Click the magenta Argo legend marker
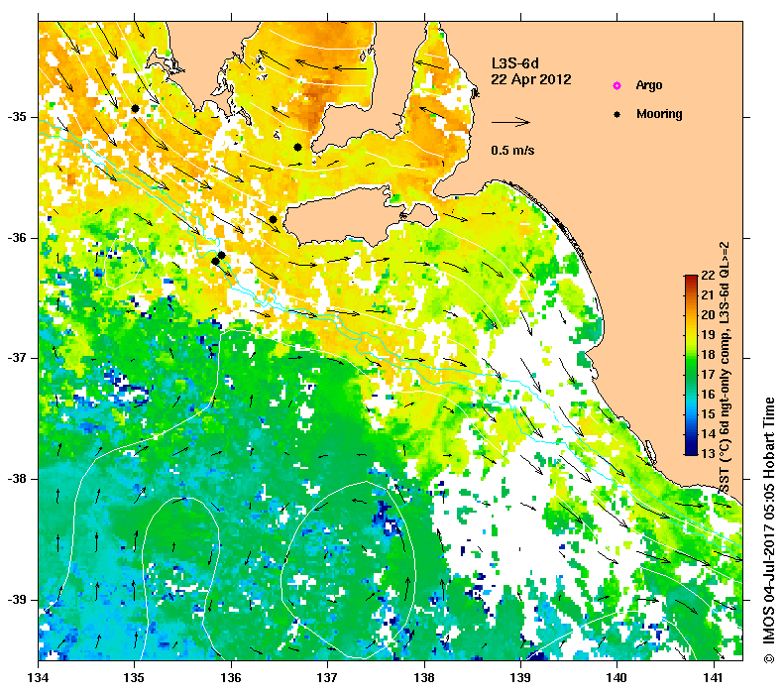This screenshot has height=694, width=784. (617, 86)
